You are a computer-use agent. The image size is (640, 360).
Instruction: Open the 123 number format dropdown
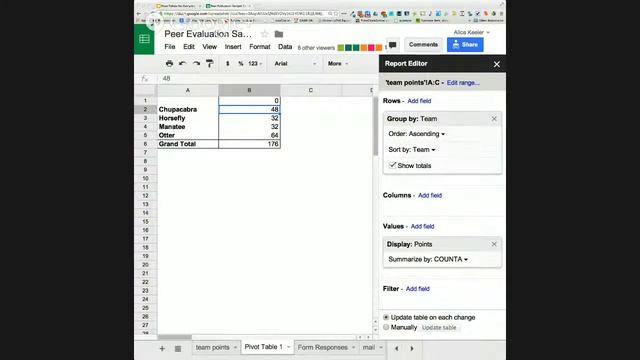click(x=255, y=64)
